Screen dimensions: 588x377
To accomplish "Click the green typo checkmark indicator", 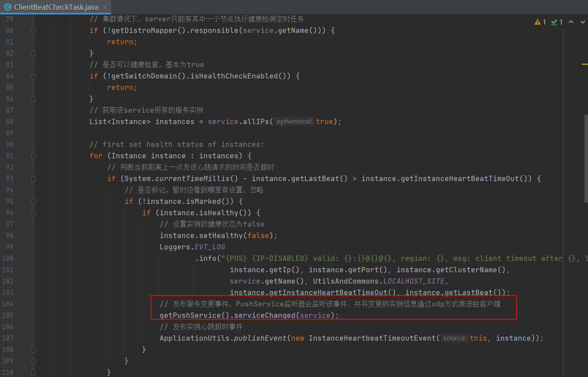I will pyautogui.click(x=557, y=22).
